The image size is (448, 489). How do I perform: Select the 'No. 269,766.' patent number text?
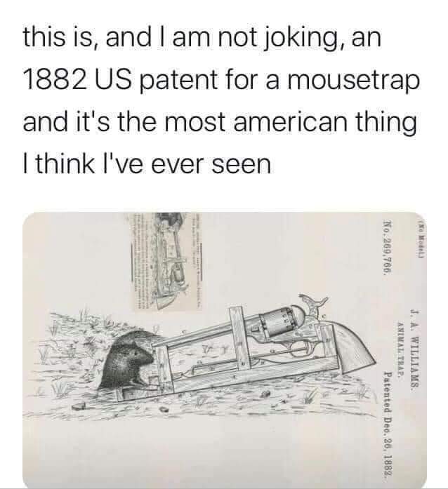(387, 247)
